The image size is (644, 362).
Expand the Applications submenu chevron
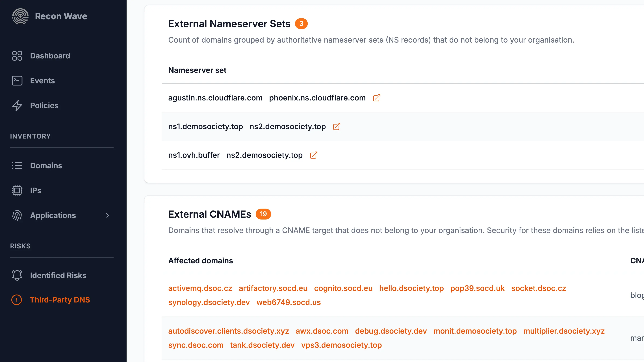point(107,215)
